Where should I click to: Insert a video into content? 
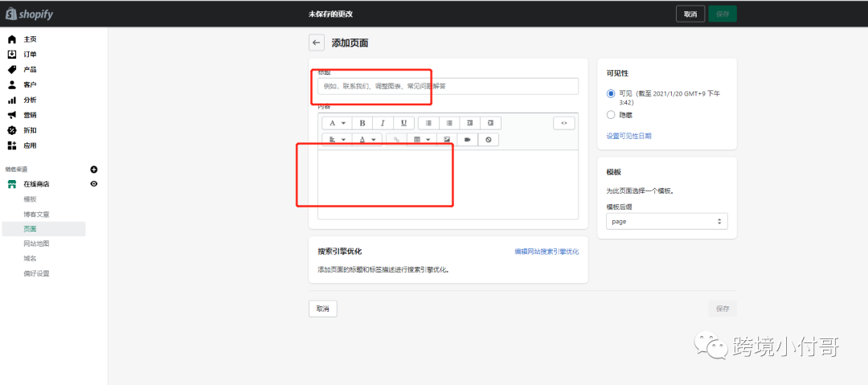click(x=467, y=140)
